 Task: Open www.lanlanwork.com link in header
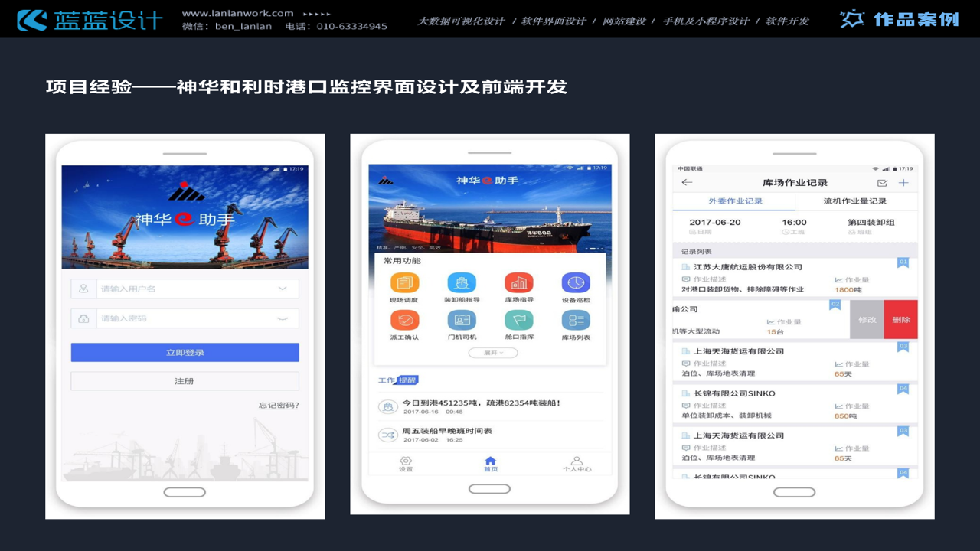coord(238,13)
